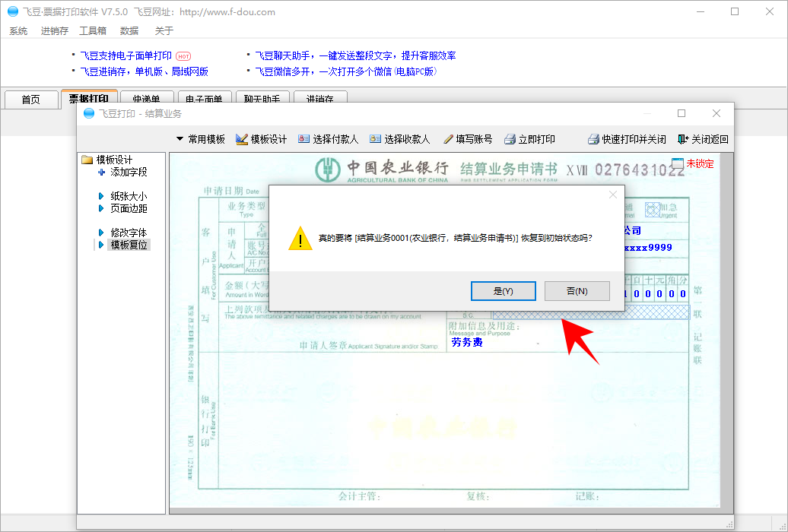The width and height of the screenshot is (788, 532).
Task: Switch to the 快递单 tab
Action: pos(146,99)
